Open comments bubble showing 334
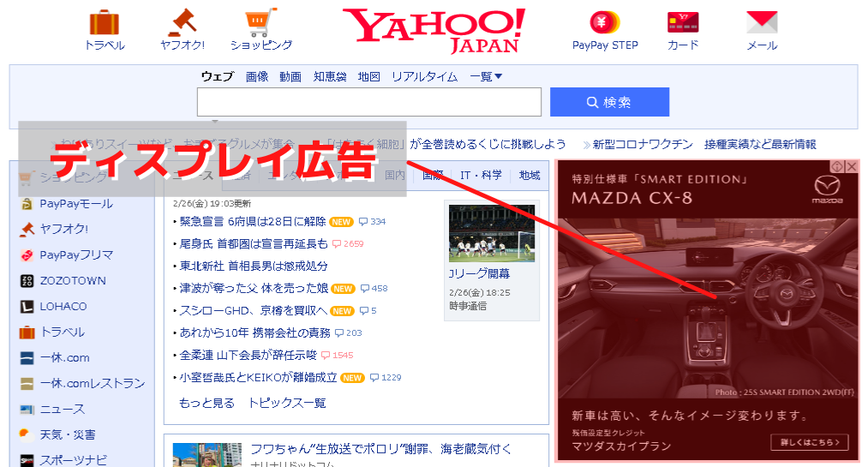This screenshot has height=467, width=868. (x=372, y=222)
